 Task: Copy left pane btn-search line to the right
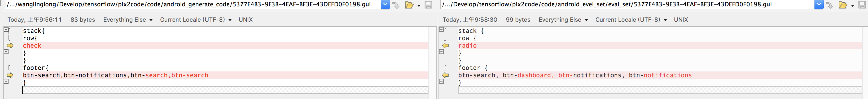(x=10, y=75)
